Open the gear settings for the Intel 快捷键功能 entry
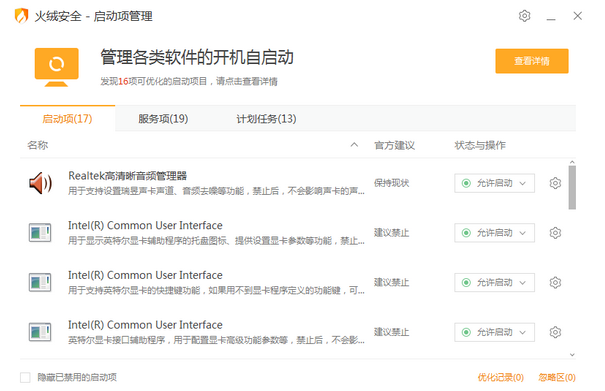 pyautogui.click(x=555, y=283)
